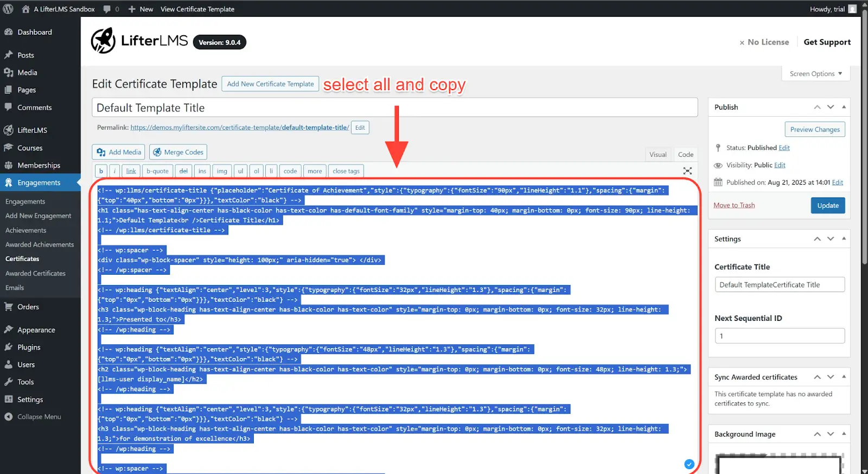The width and height of the screenshot is (868, 474).
Task: Click into the Certificate Title field
Action: click(x=780, y=285)
